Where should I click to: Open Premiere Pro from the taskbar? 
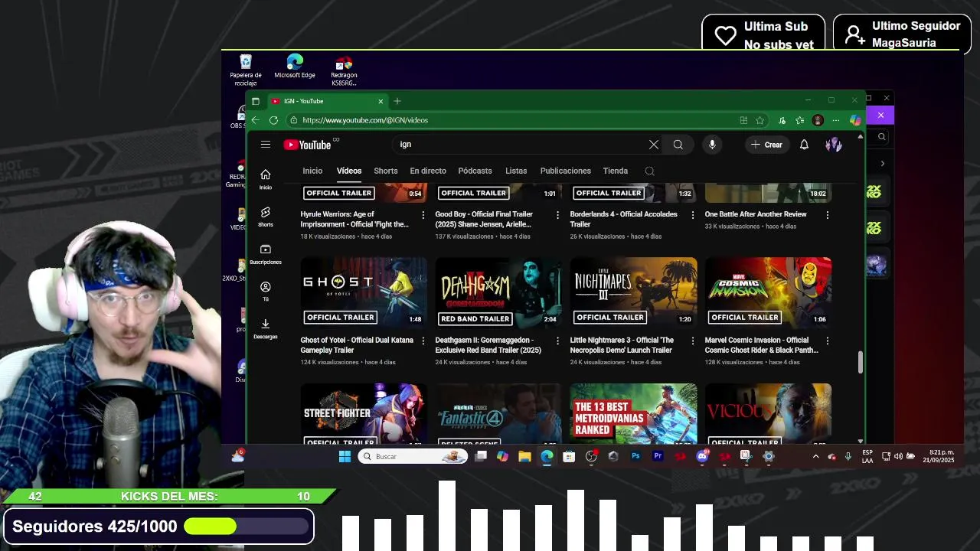tap(658, 456)
